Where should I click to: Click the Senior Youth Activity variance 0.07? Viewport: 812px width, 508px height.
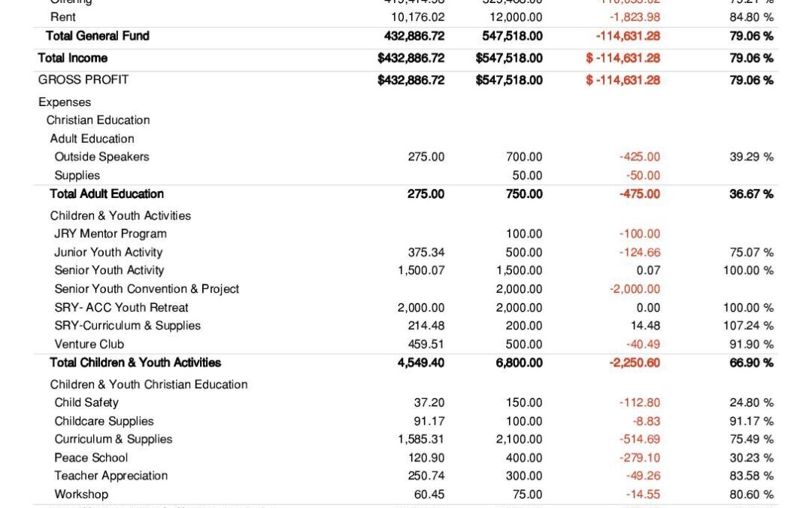(648, 271)
